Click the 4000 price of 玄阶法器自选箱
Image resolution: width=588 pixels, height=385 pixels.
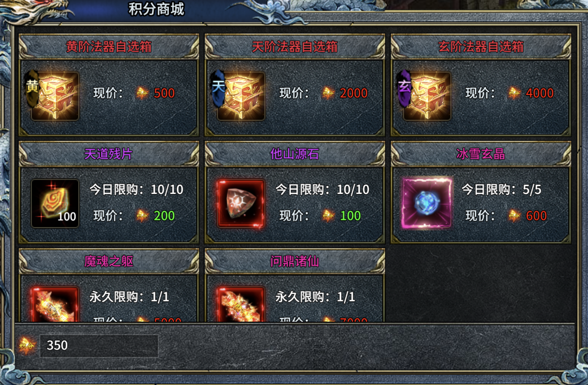point(539,93)
